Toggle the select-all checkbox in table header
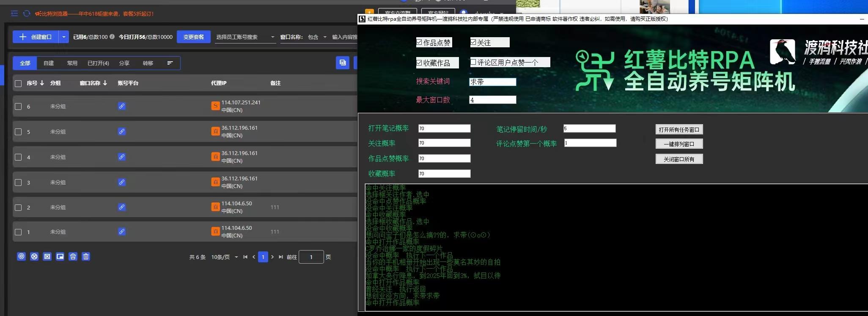The width and height of the screenshot is (868, 316). (x=18, y=83)
